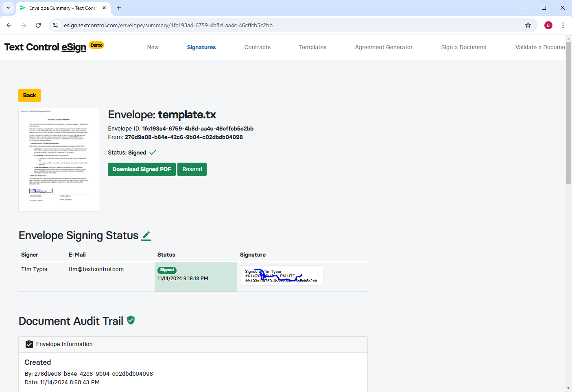Click the Created date 11/14/2024 8:58:43 PM
The image size is (572, 392).
tap(70, 382)
